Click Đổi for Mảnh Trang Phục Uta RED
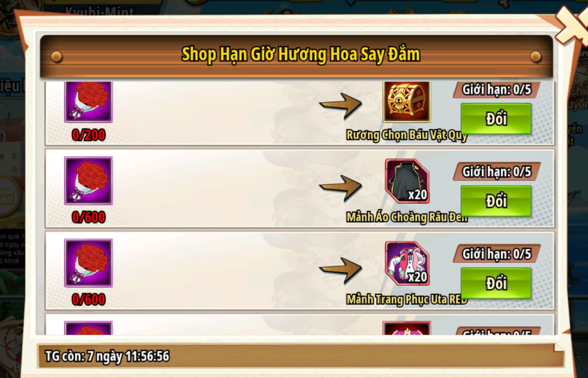Viewport: 588px width, 378px height. 496,283
